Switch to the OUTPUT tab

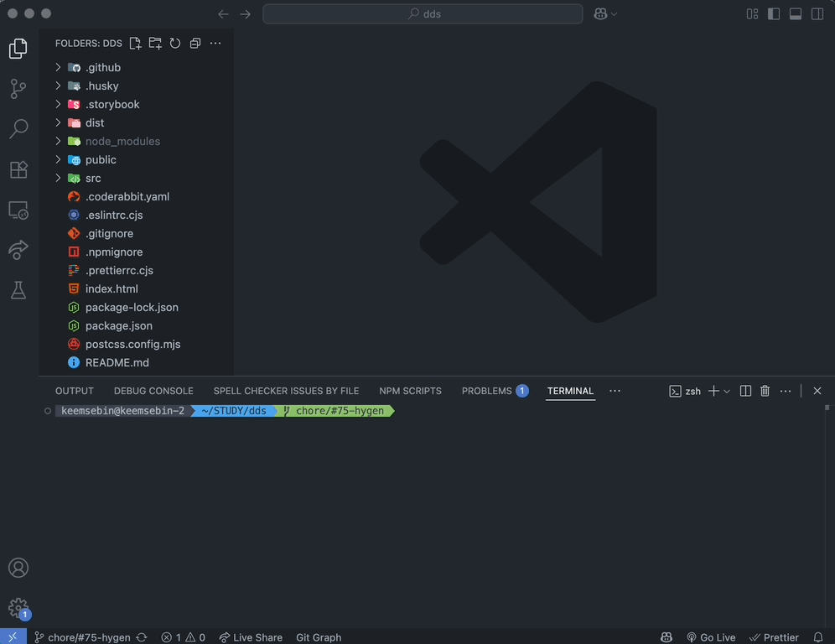point(75,391)
